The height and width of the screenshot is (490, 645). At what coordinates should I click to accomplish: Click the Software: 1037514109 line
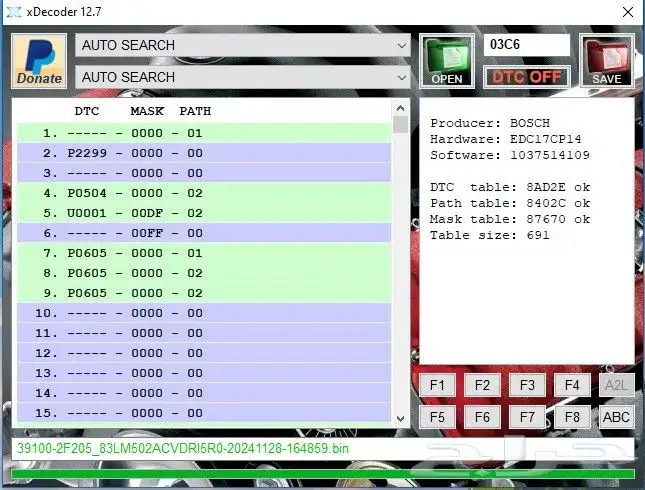[x=510, y=155]
